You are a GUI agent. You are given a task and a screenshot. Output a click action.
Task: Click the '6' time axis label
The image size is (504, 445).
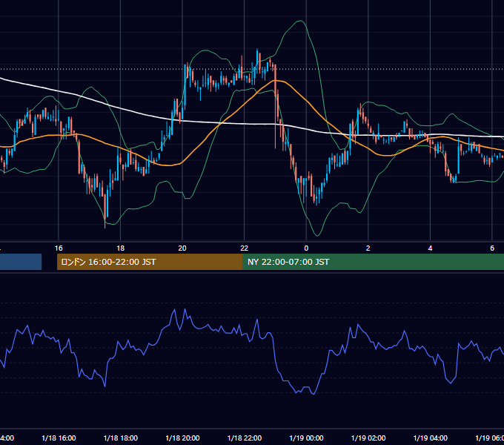pos(492,248)
